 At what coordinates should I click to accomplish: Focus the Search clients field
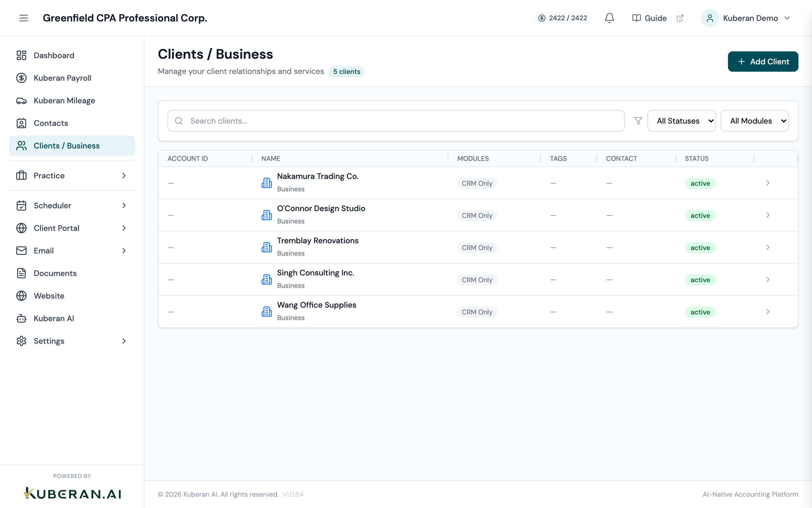pos(396,121)
